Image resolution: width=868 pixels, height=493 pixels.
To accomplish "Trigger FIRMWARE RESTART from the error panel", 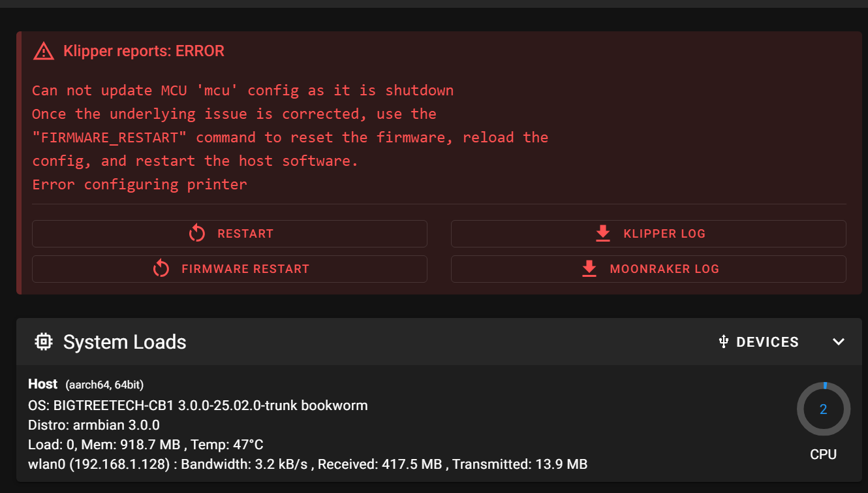I will (230, 269).
